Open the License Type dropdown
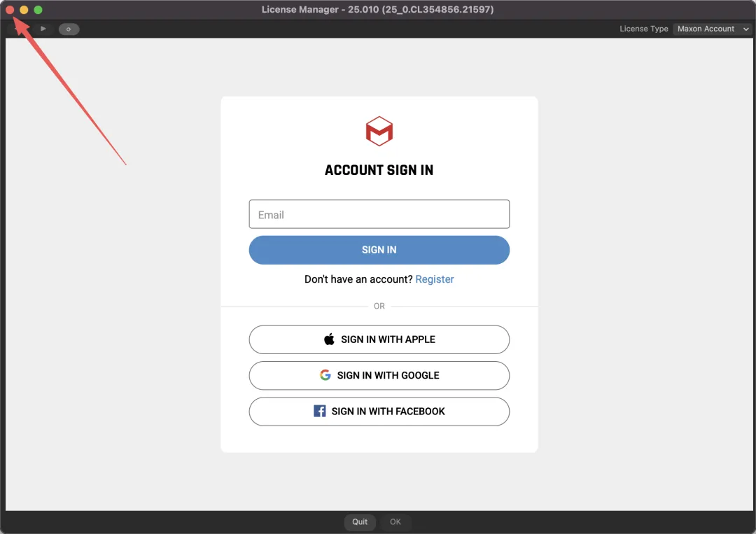The width and height of the screenshot is (756, 534). [x=713, y=29]
